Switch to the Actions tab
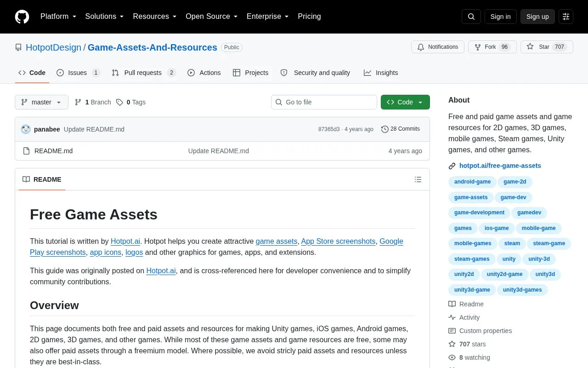 tap(204, 73)
